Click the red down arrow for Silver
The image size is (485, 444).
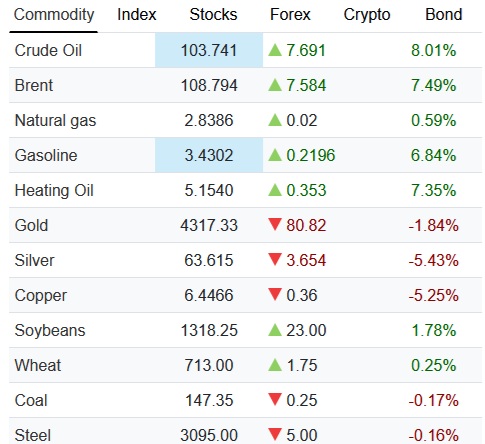tap(275, 259)
